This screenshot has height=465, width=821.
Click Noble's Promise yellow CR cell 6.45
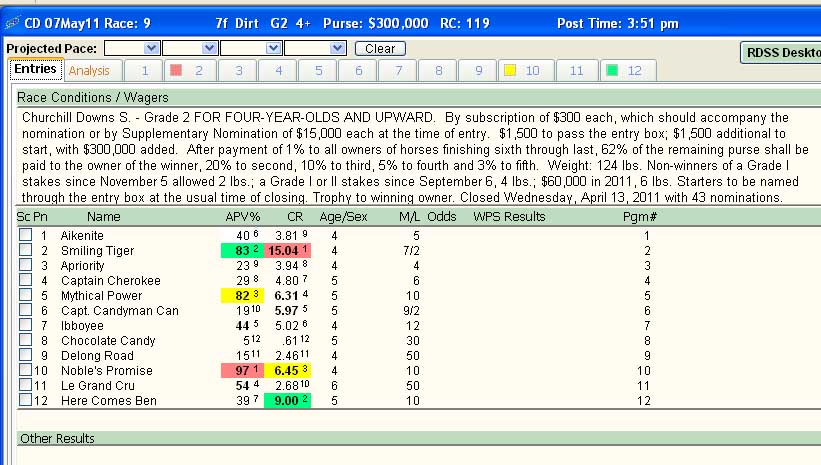click(x=287, y=371)
